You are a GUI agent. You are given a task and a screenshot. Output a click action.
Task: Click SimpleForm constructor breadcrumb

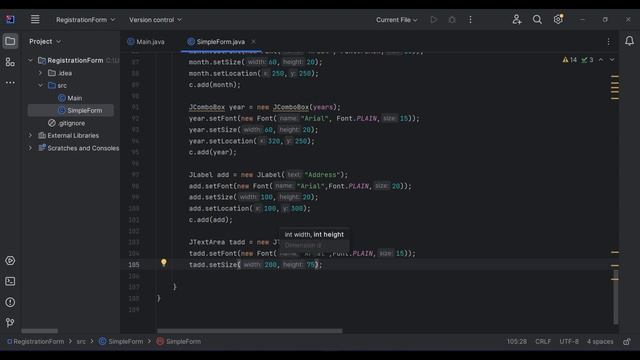[x=179, y=342]
